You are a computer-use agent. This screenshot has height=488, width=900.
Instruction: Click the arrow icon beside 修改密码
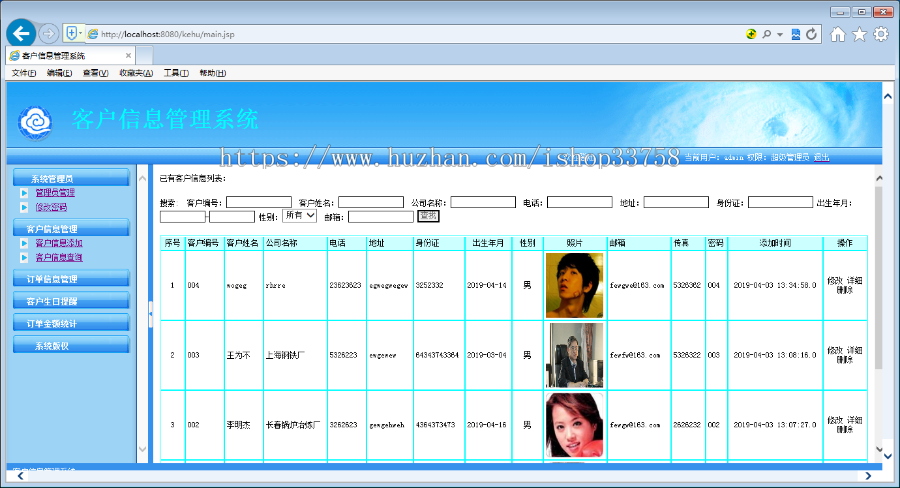[24, 207]
